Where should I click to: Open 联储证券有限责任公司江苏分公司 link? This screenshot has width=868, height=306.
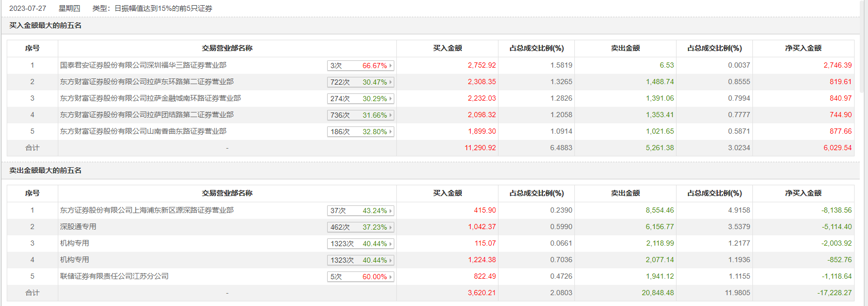(x=114, y=276)
